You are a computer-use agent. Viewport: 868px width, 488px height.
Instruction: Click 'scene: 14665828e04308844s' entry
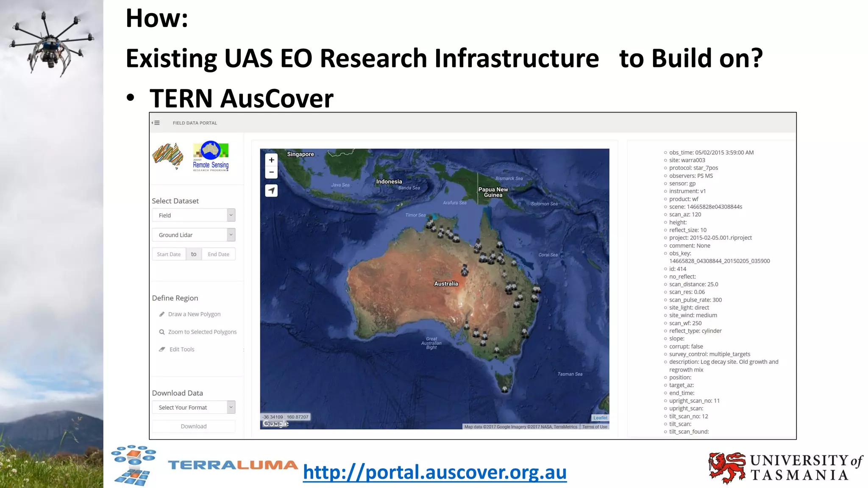706,207
